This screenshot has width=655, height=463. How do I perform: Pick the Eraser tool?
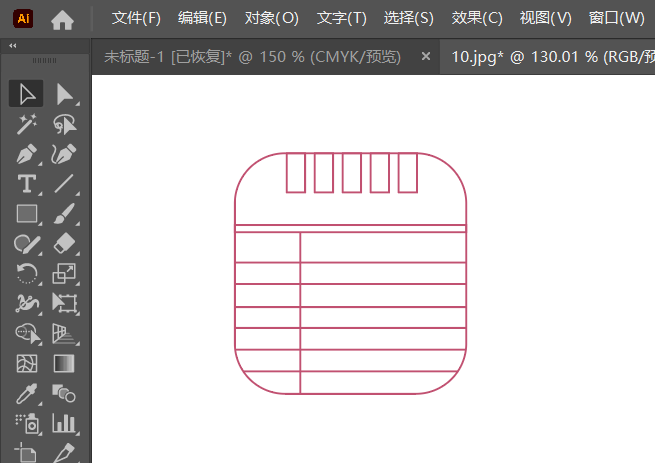coord(64,244)
